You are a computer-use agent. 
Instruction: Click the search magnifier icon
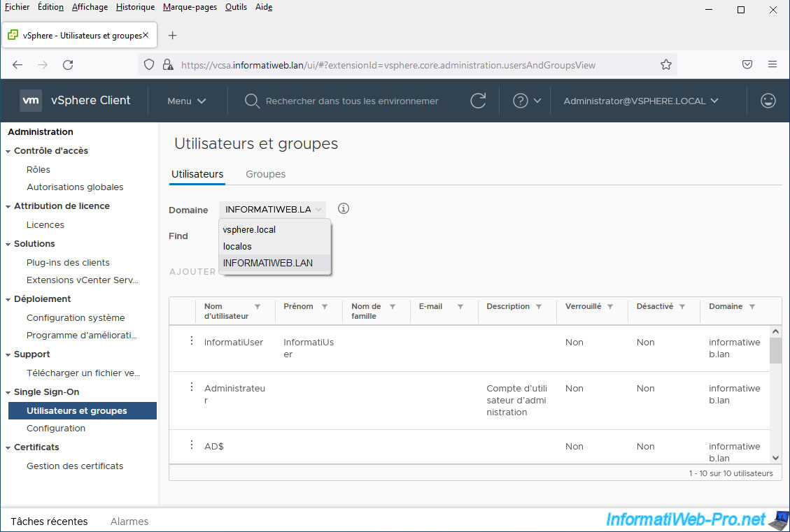[251, 101]
